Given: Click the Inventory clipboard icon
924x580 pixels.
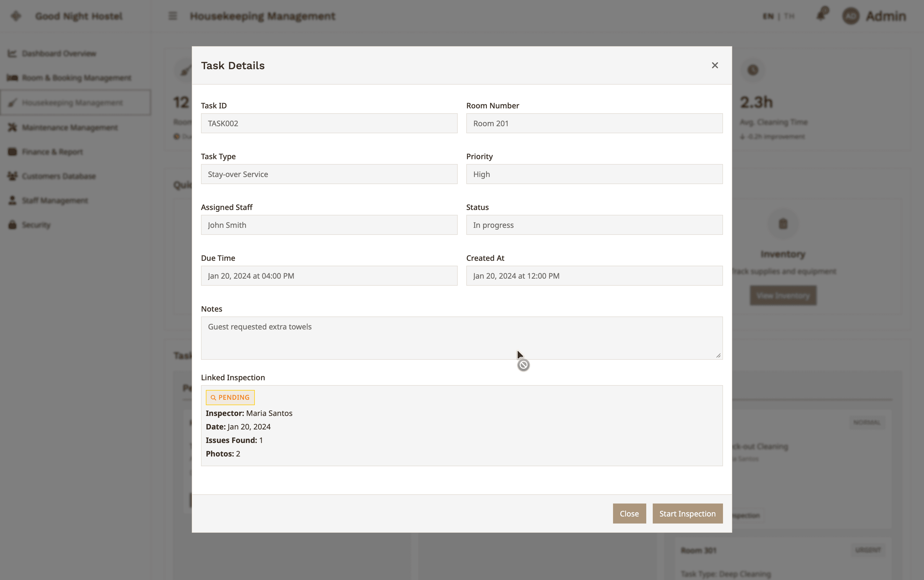Looking at the screenshot, I should coord(783,224).
